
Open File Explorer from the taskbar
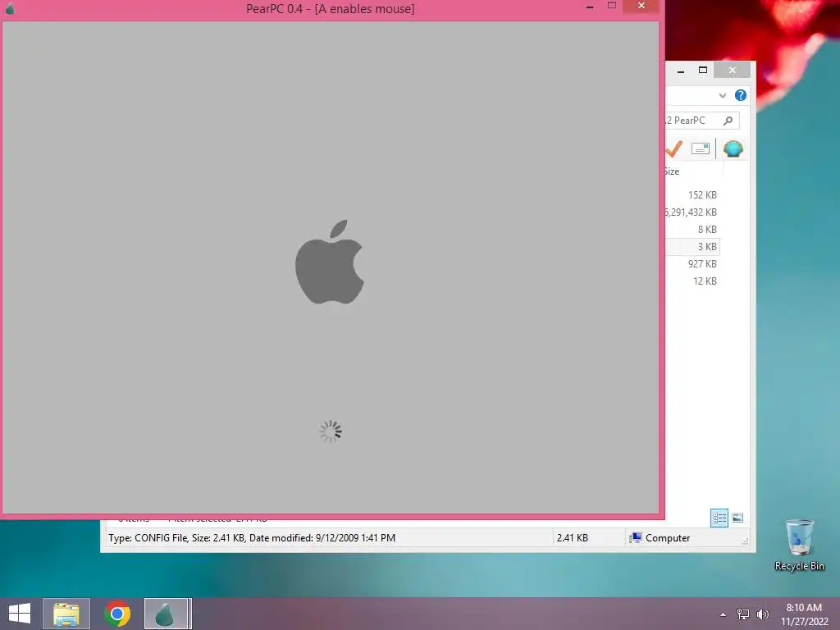click(66, 614)
